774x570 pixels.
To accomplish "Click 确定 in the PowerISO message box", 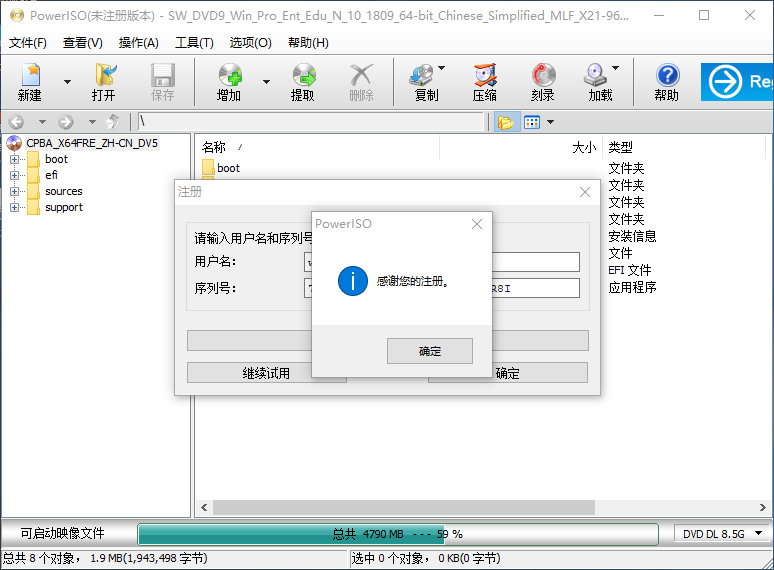I will pyautogui.click(x=429, y=351).
